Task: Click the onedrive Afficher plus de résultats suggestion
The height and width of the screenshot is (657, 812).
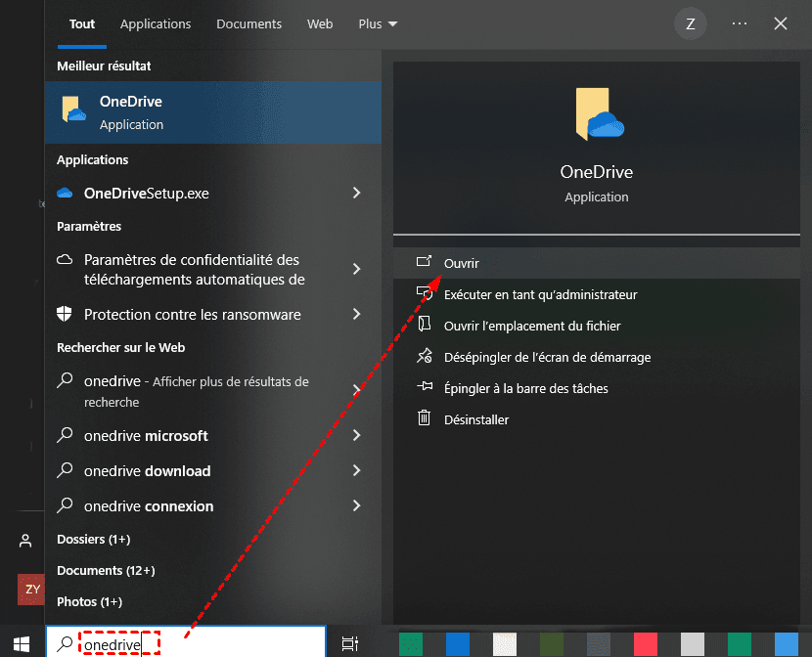Action: click(197, 392)
